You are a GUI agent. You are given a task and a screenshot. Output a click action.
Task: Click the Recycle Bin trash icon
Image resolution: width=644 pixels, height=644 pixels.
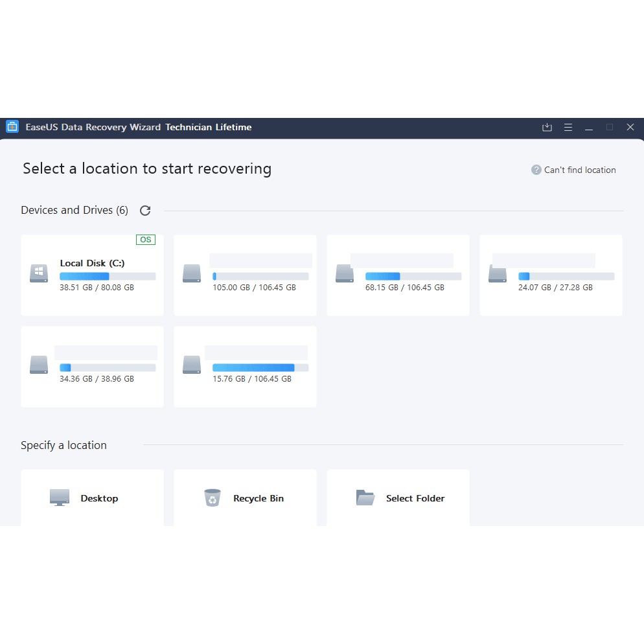point(213,498)
